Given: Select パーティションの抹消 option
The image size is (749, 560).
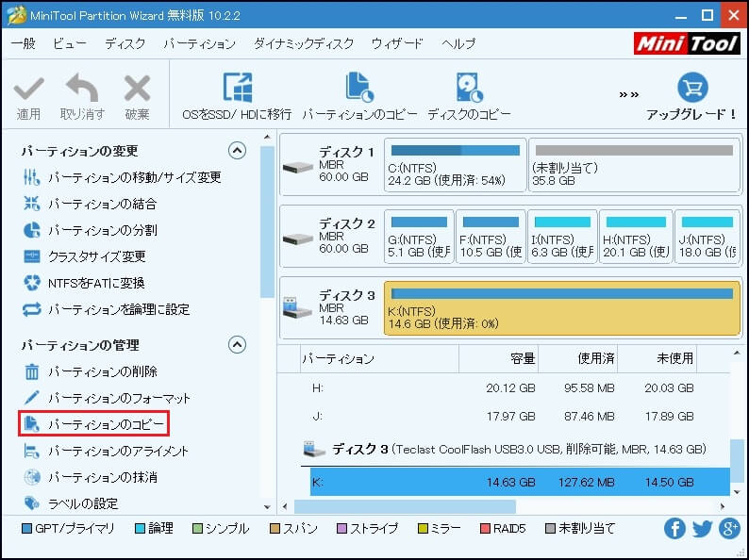Looking at the screenshot, I should click(x=90, y=477).
